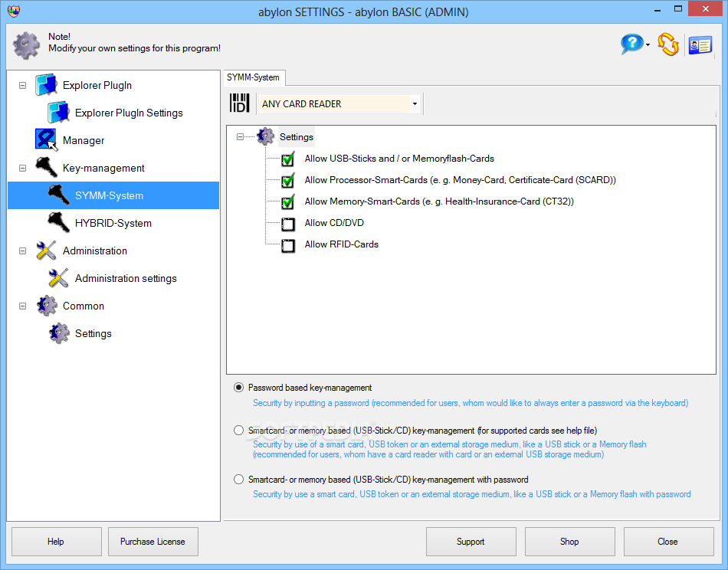Open the help icon dropdown arrow
The image size is (728, 570).
pos(648,45)
